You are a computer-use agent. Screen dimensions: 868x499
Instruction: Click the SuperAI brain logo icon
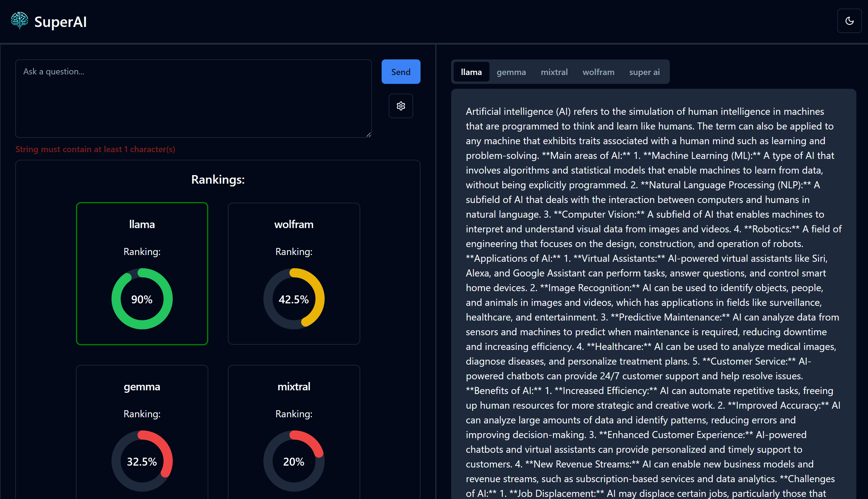click(19, 21)
